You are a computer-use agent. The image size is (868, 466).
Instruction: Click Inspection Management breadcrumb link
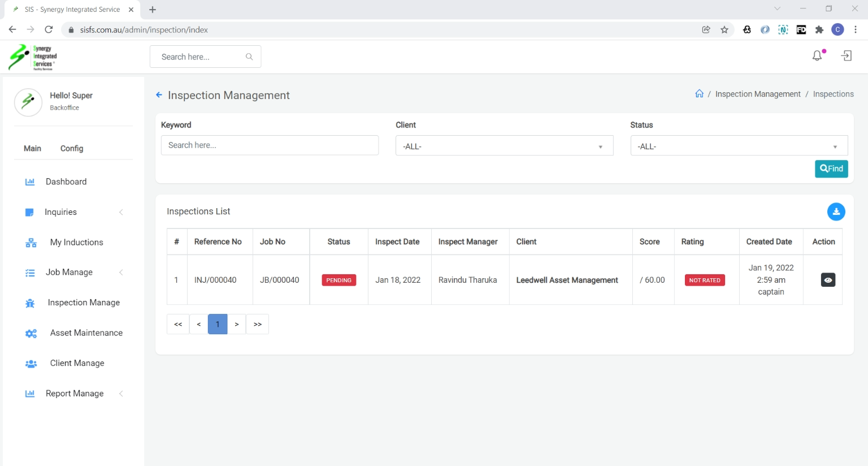tap(758, 94)
